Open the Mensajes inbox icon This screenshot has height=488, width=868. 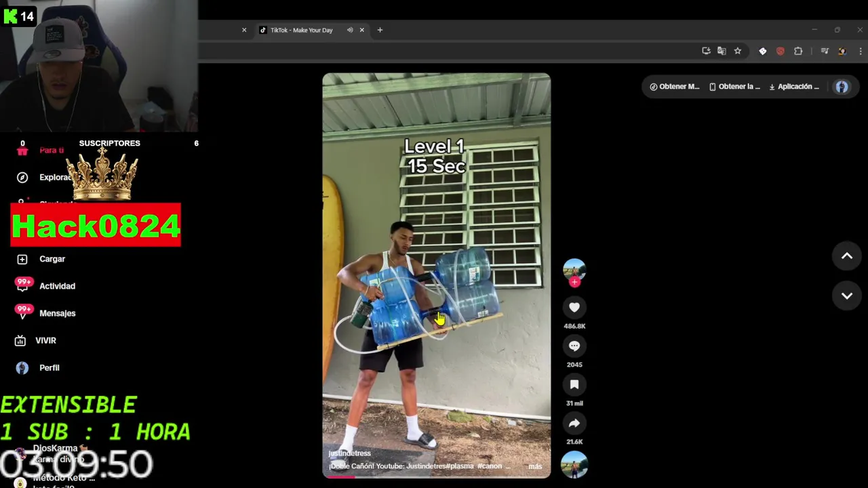tap(24, 312)
